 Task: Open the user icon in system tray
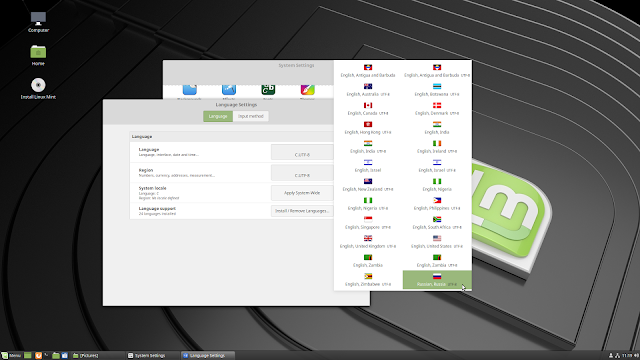[611, 356]
